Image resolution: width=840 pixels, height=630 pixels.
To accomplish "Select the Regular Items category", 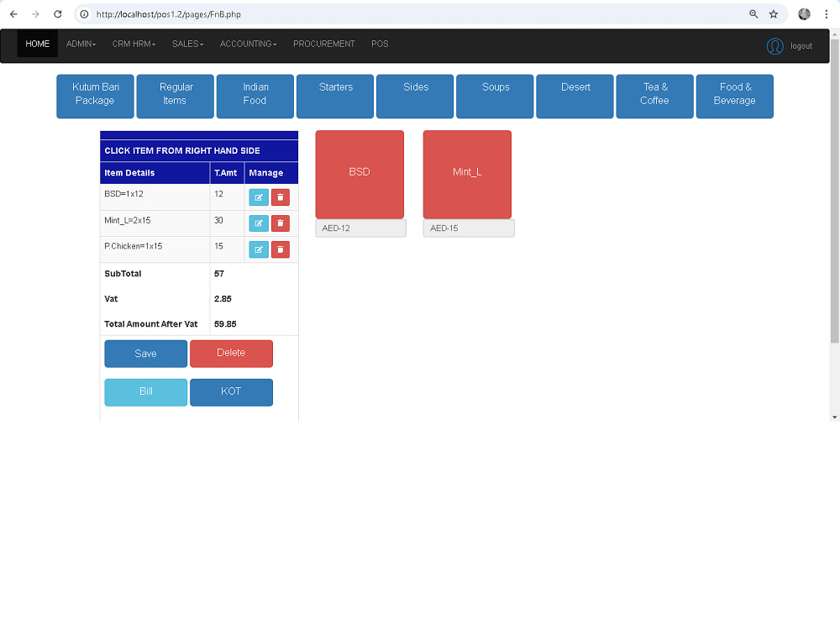I will point(176,96).
